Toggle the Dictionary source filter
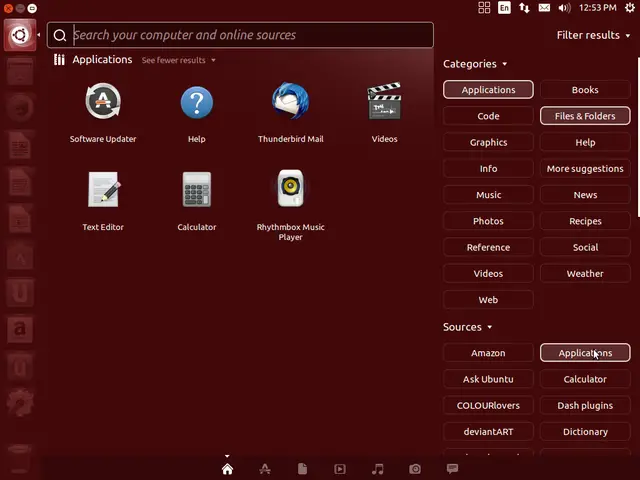 click(x=585, y=432)
